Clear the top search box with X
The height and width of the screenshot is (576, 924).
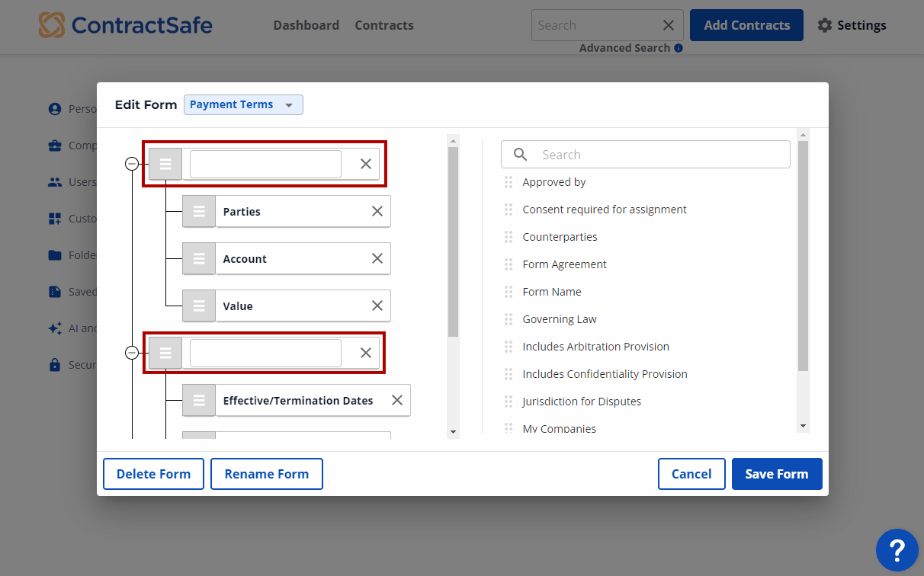[669, 25]
